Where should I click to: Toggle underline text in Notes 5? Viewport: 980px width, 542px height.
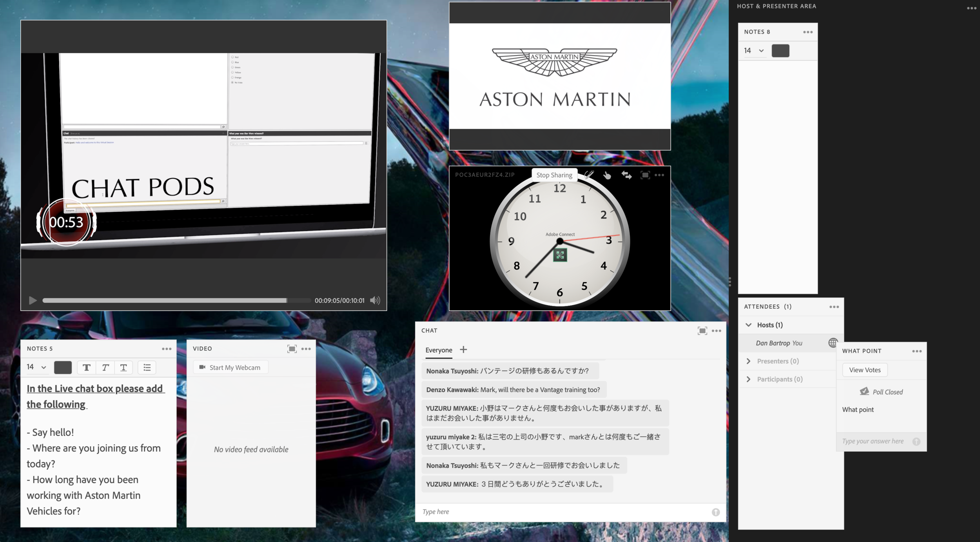(123, 367)
